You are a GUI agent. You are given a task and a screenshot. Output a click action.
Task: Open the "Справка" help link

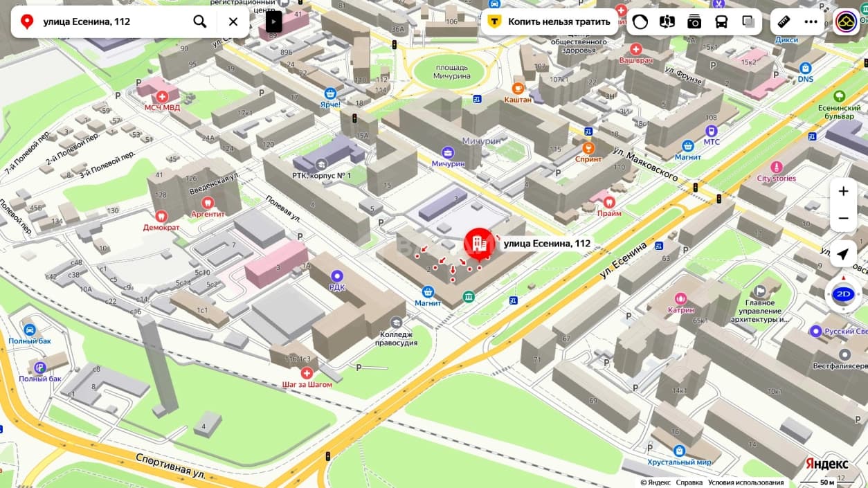(x=689, y=482)
